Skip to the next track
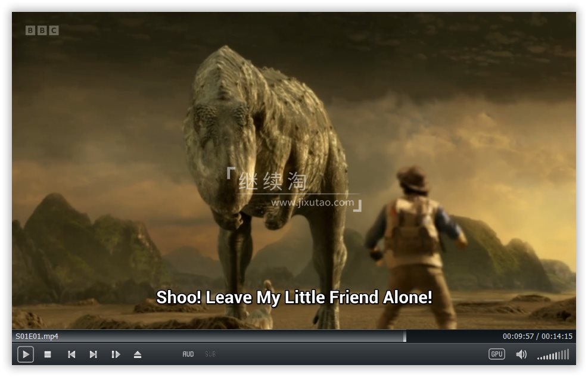Image resolution: width=588 pixels, height=377 pixels. point(93,354)
